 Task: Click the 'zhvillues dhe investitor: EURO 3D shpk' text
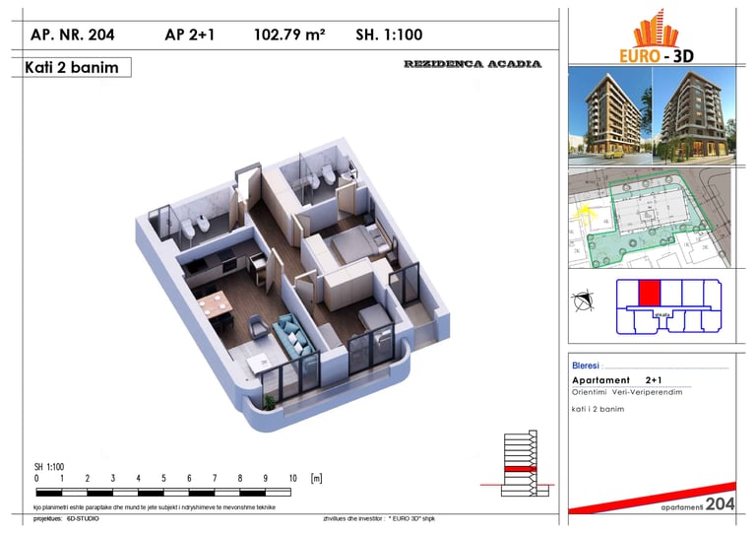[x=379, y=519]
